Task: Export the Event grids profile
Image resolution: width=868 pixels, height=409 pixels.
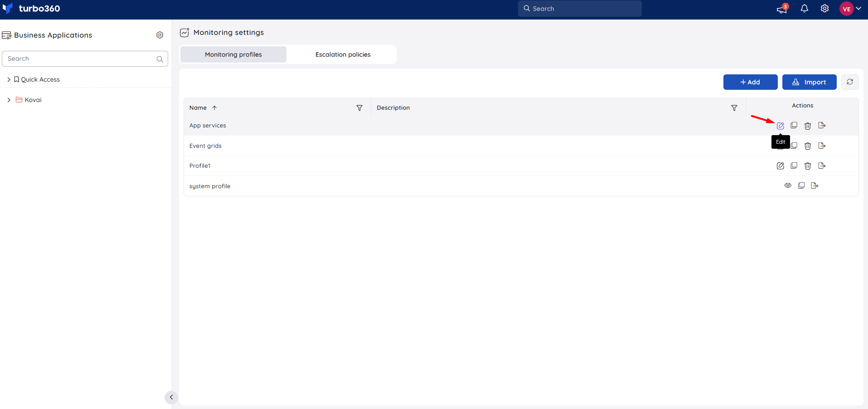Action: coord(822,146)
